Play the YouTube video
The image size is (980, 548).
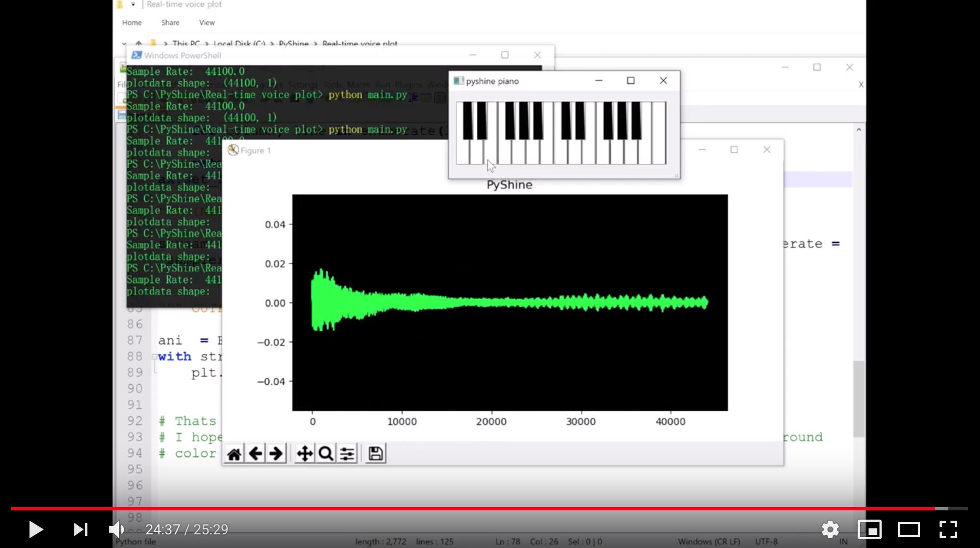click(36, 529)
